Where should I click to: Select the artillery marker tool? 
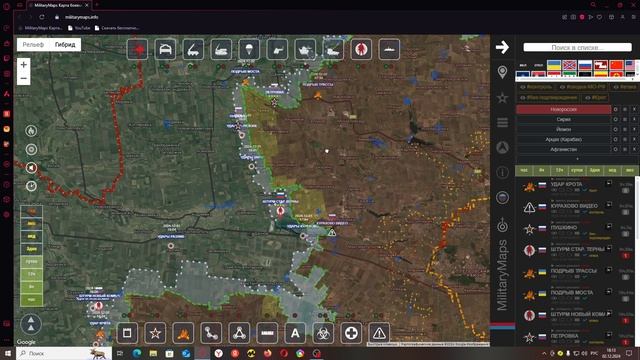tap(221, 49)
